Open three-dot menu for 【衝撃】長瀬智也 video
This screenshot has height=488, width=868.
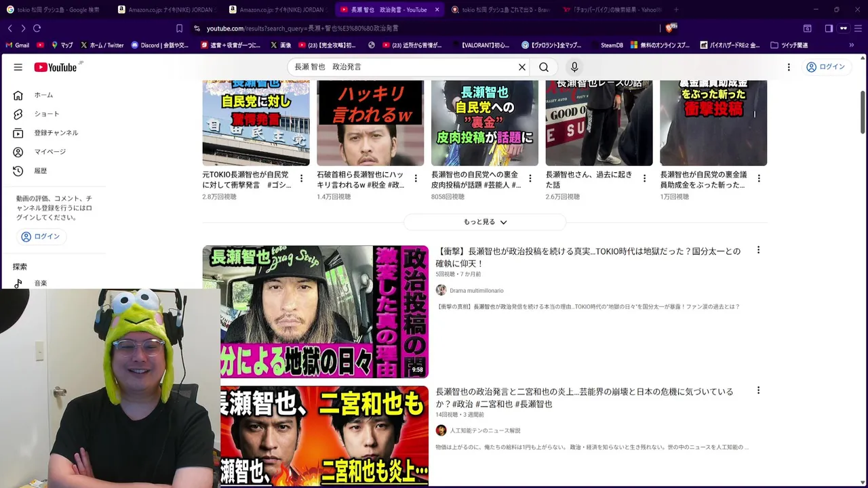[x=758, y=250]
